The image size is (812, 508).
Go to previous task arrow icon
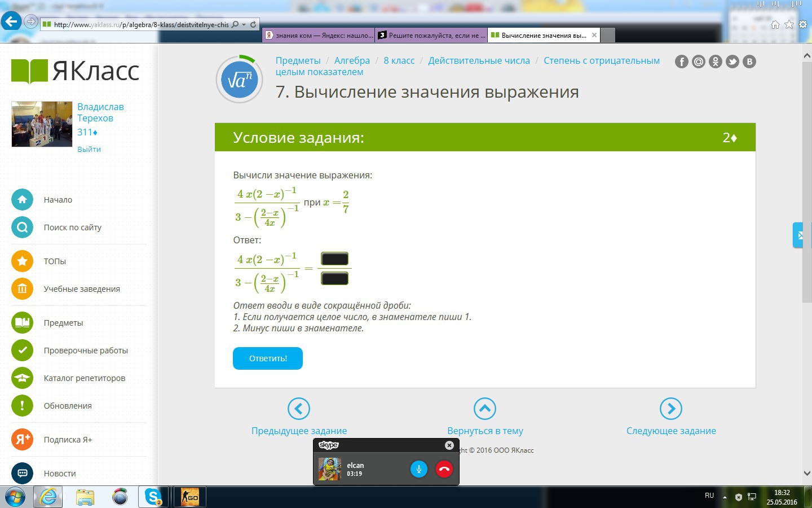click(298, 409)
